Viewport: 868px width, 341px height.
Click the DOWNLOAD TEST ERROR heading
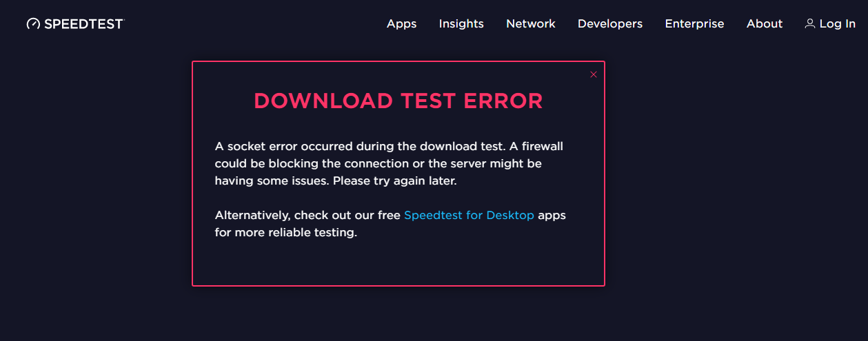click(398, 101)
